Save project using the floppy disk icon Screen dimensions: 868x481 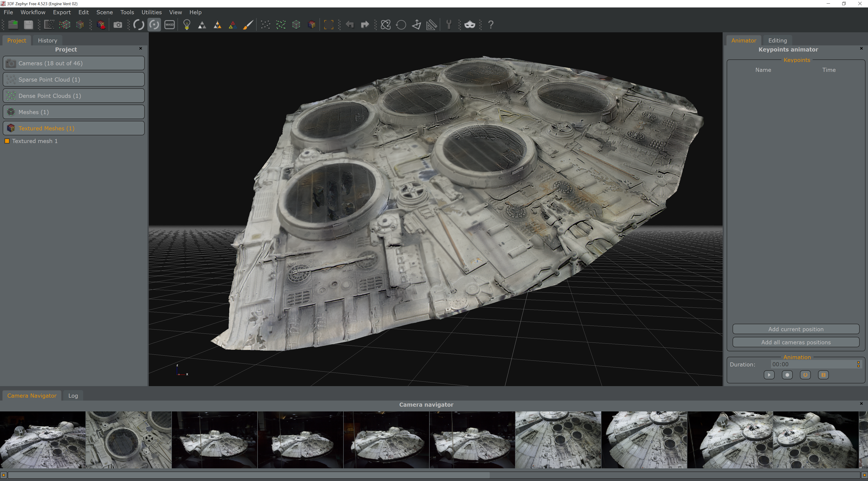click(x=28, y=25)
